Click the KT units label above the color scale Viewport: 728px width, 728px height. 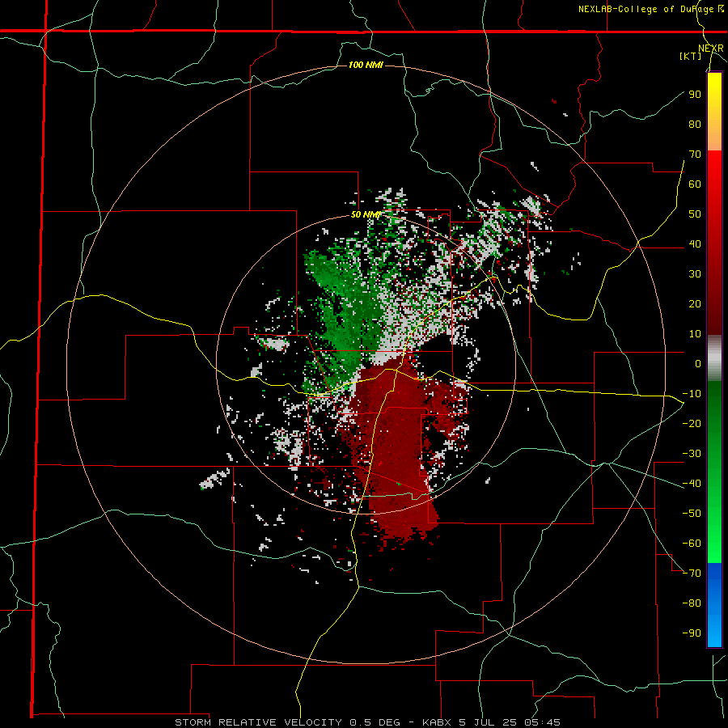point(691,56)
